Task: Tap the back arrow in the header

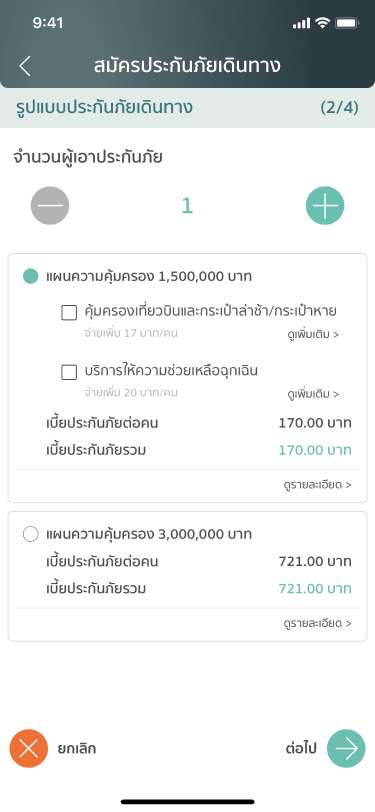Action: point(25,66)
